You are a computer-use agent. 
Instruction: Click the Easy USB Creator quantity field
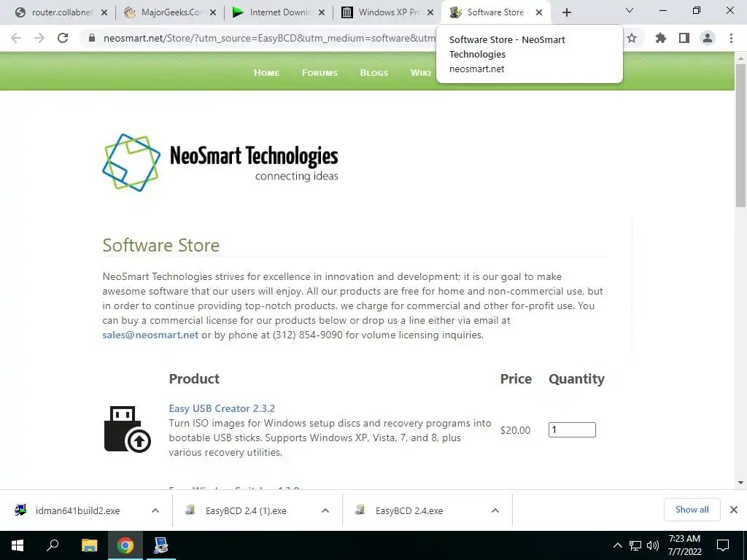pyautogui.click(x=572, y=430)
